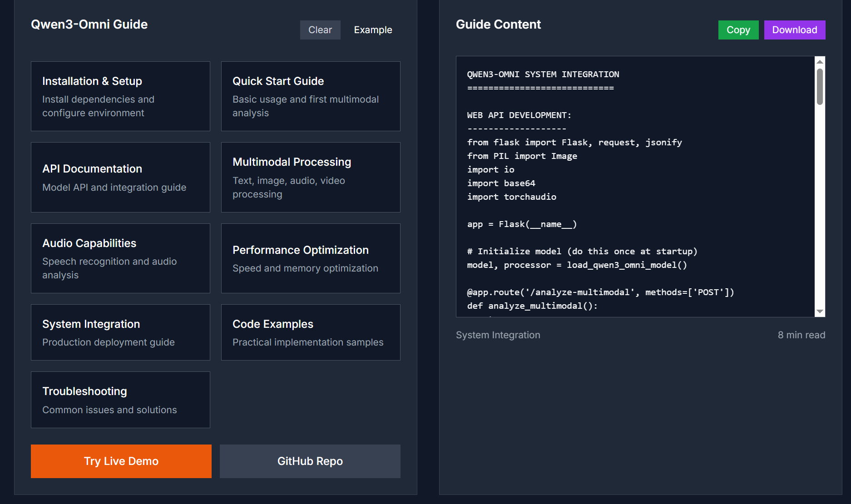Screen dimensions: 851x504
Task: Click the scrollbar down arrow in guide content
Action: coord(820,311)
